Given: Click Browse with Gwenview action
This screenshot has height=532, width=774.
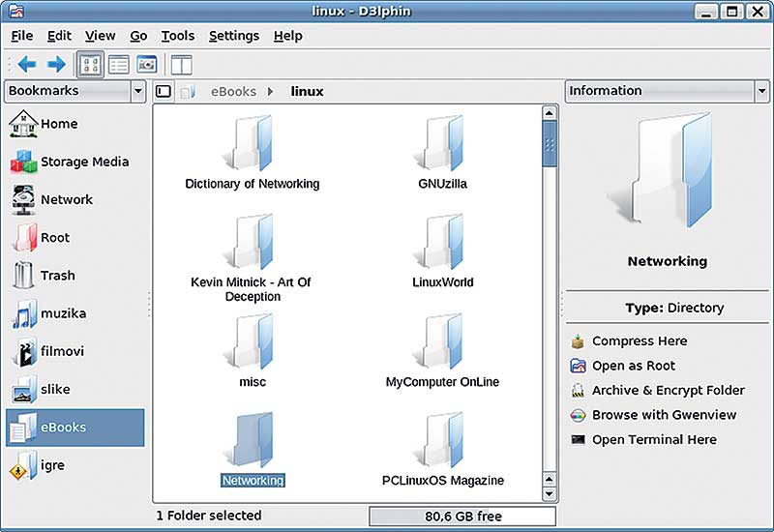Looking at the screenshot, I should click(654, 415).
